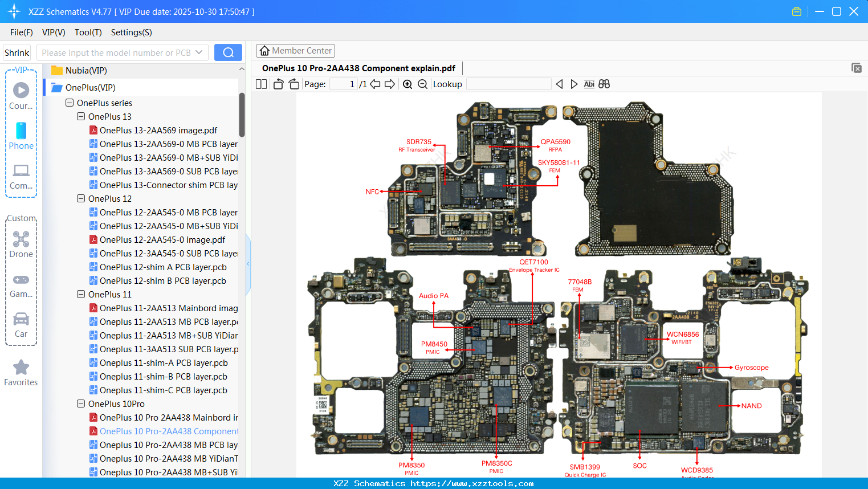Click the Shrink button
Image resolution: width=868 pixels, height=489 pixels.
(17, 52)
